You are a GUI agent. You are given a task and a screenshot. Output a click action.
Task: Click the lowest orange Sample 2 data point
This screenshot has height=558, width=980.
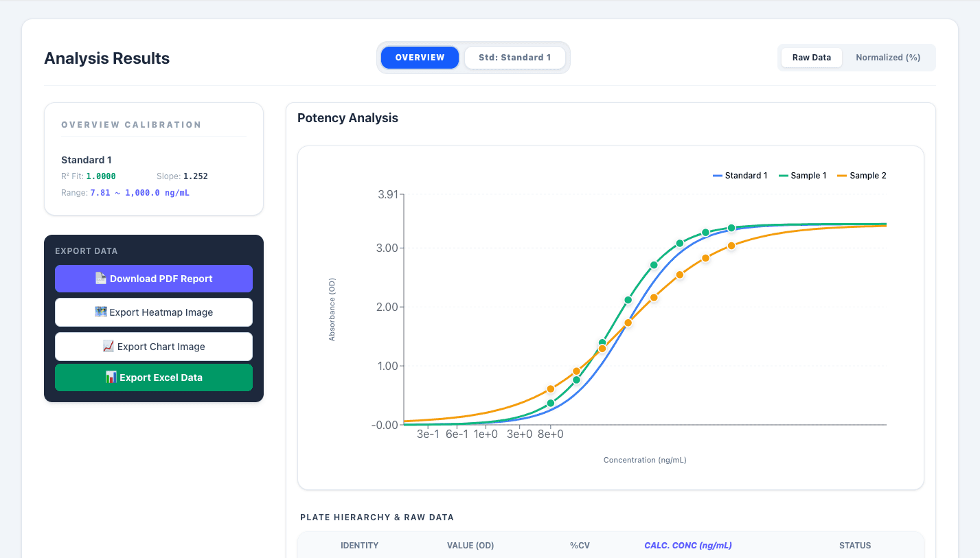point(550,389)
